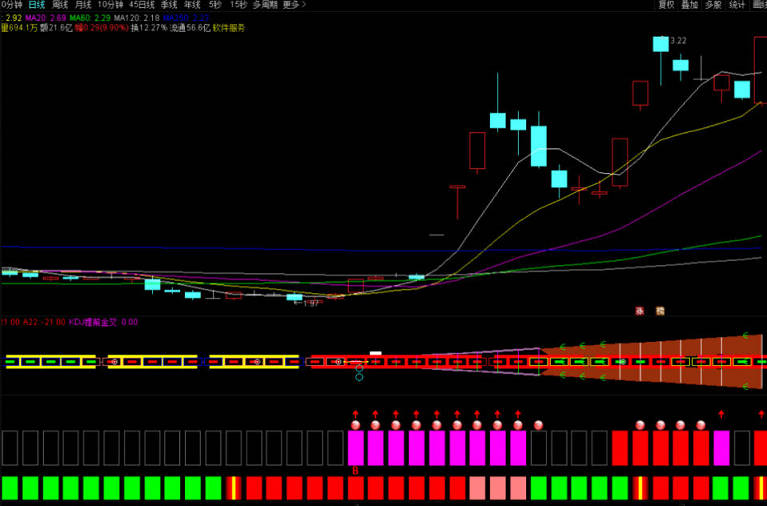Click the 3.22 high price label
The width and height of the screenshot is (767, 506).
click(678, 41)
